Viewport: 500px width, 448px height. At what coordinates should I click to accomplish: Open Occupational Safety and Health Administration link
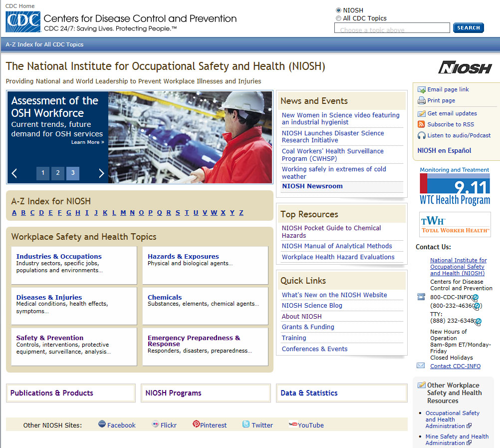pyautogui.click(x=452, y=420)
